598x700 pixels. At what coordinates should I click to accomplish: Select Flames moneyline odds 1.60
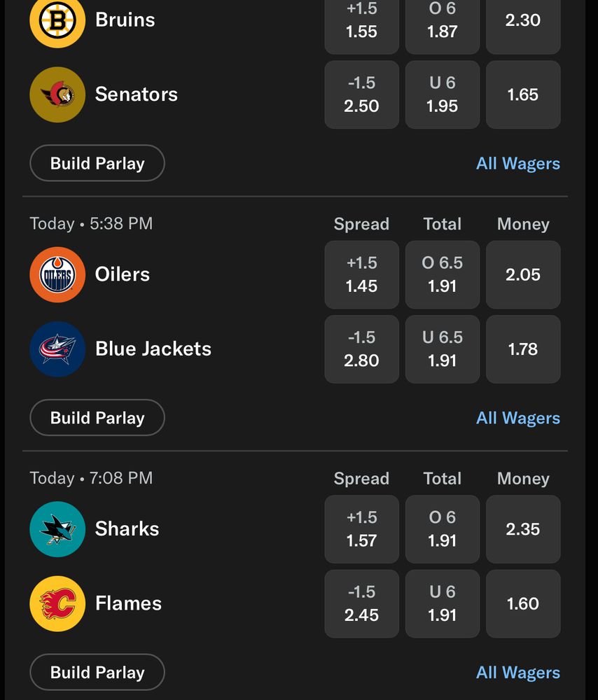point(523,603)
